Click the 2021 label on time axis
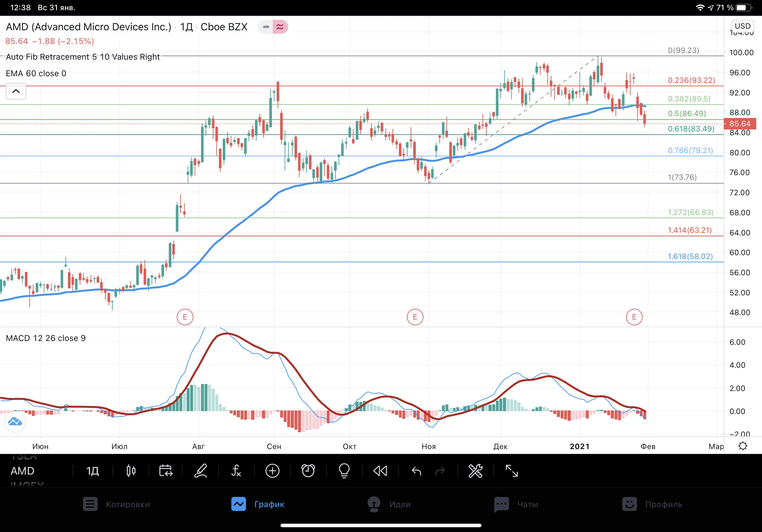Screen dimensions: 762x532 pos(580,447)
